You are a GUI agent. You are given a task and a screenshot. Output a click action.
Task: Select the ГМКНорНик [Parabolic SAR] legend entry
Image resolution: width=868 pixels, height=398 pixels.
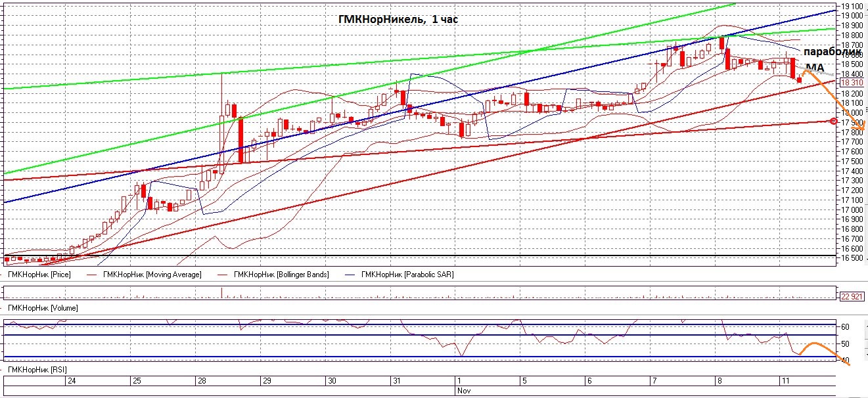click(x=407, y=274)
